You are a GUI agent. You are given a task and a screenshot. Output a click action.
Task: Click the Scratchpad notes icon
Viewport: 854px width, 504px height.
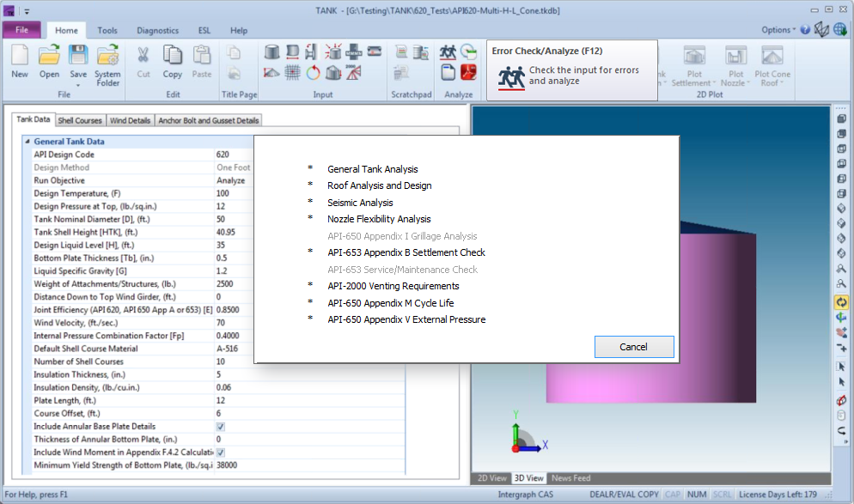(x=401, y=52)
